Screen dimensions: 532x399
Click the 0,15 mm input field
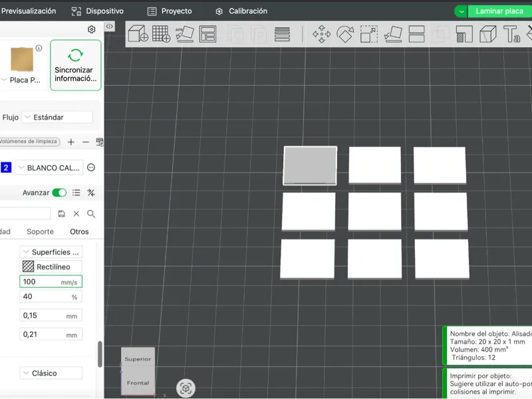pos(51,315)
